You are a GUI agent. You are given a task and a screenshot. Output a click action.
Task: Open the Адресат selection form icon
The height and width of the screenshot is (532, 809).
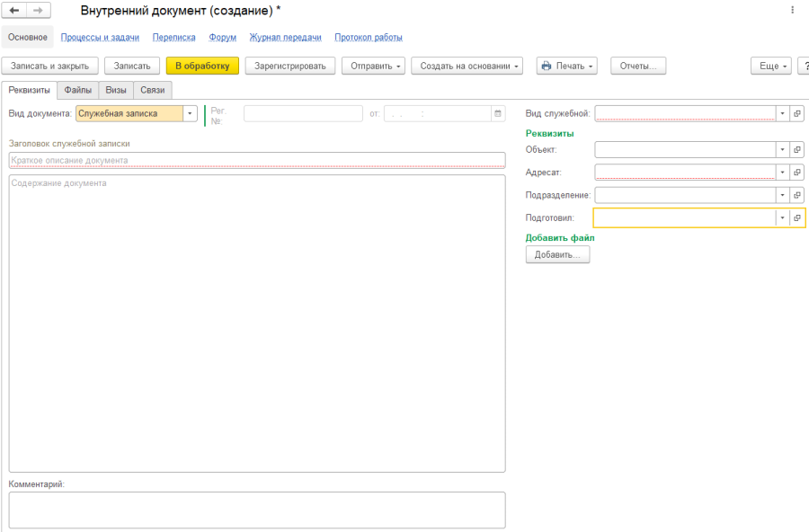click(x=797, y=172)
